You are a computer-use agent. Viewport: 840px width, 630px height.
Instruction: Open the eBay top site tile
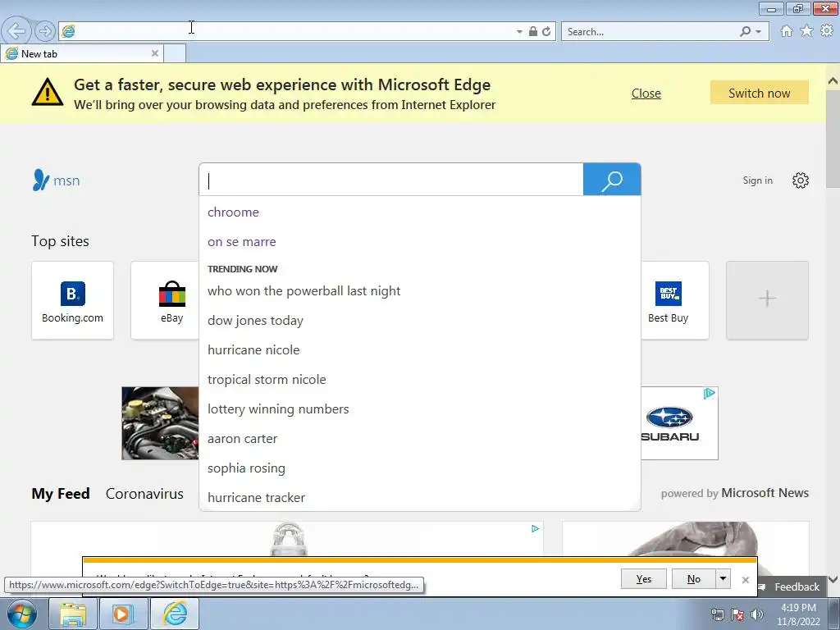point(165,300)
